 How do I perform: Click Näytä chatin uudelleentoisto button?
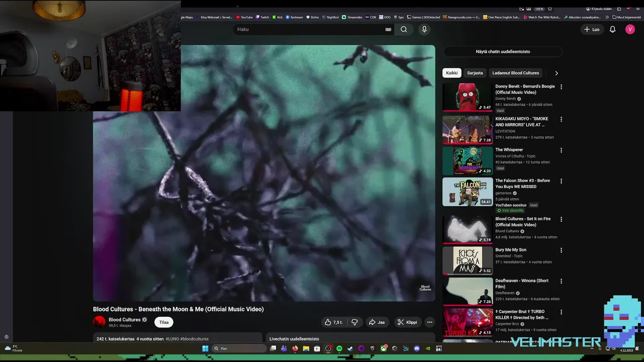tap(503, 52)
